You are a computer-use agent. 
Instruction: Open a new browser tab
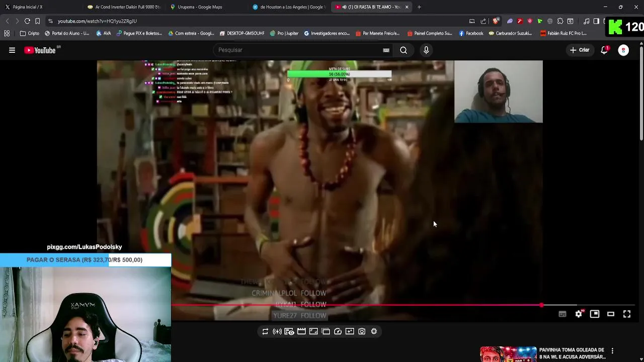tap(420, 7)
